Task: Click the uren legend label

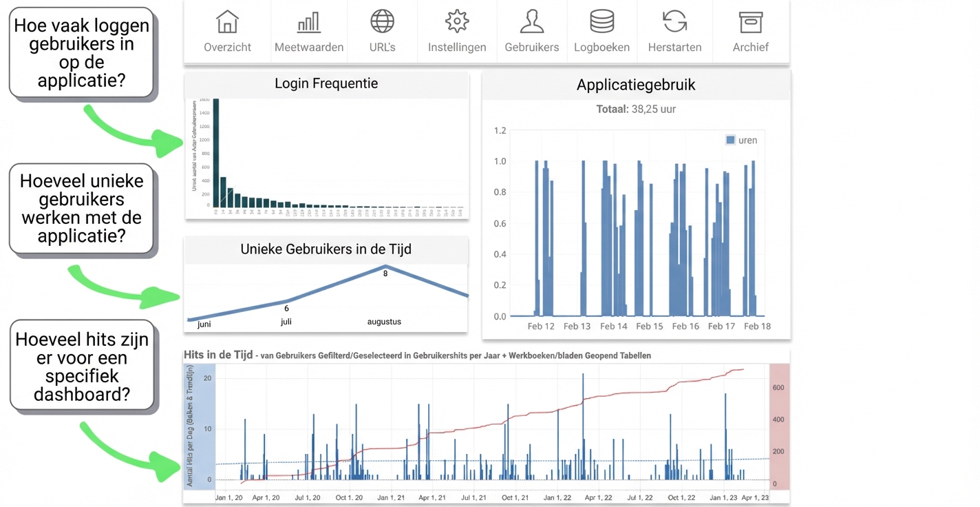Action: 747,140
